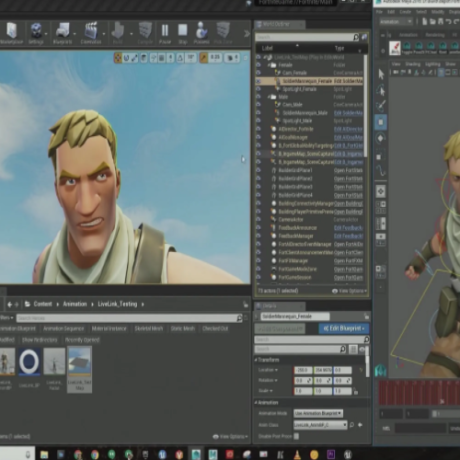Toggle Skeletal Mesh filter
The width and height of the screenshot is (460, 460).
point(149,329)
